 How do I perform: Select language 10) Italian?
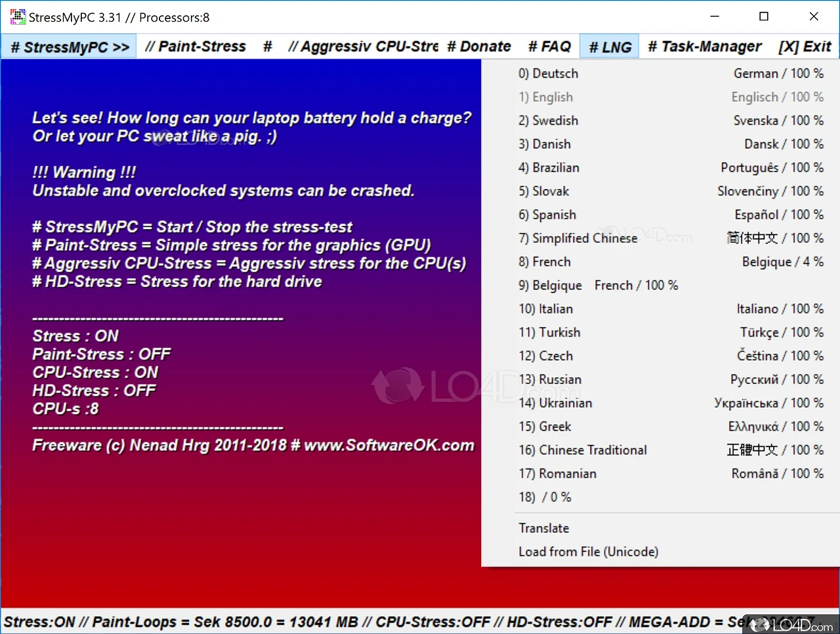pyautogui.click(x=661, y=309)
